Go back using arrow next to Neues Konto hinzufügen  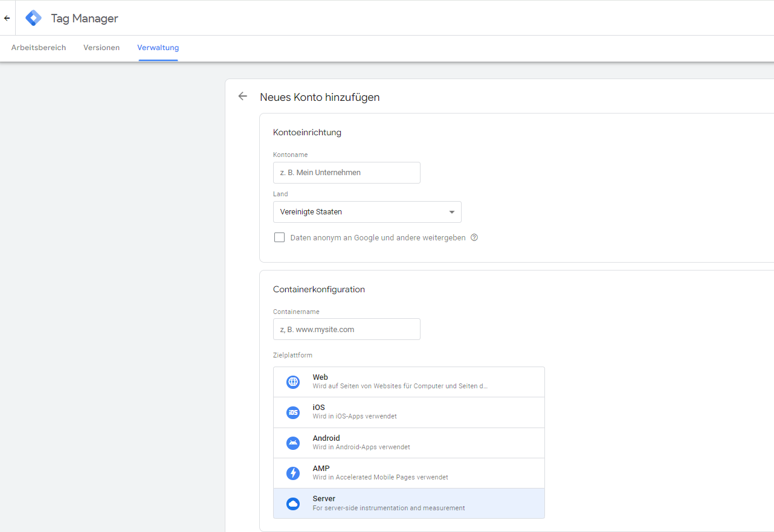coord(243,96)
